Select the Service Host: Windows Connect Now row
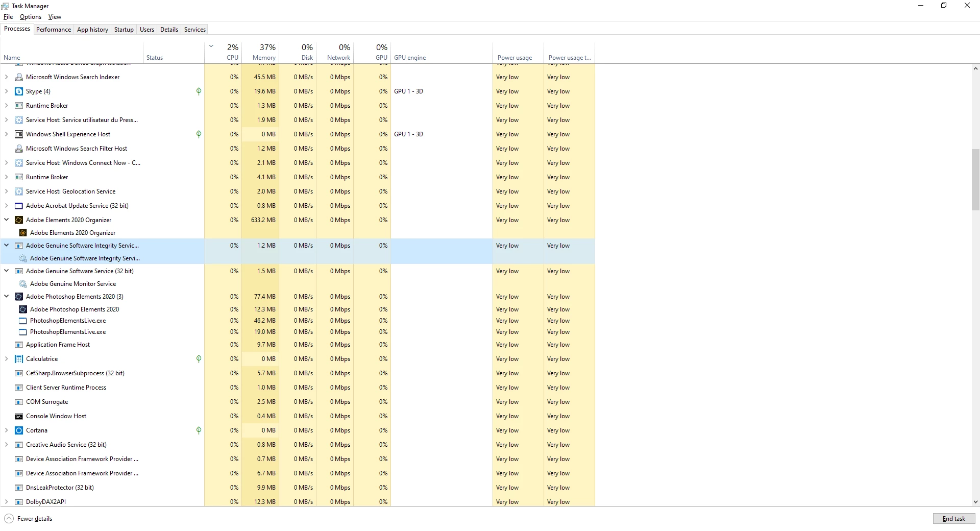980x531 pixels. pos(298,163)
